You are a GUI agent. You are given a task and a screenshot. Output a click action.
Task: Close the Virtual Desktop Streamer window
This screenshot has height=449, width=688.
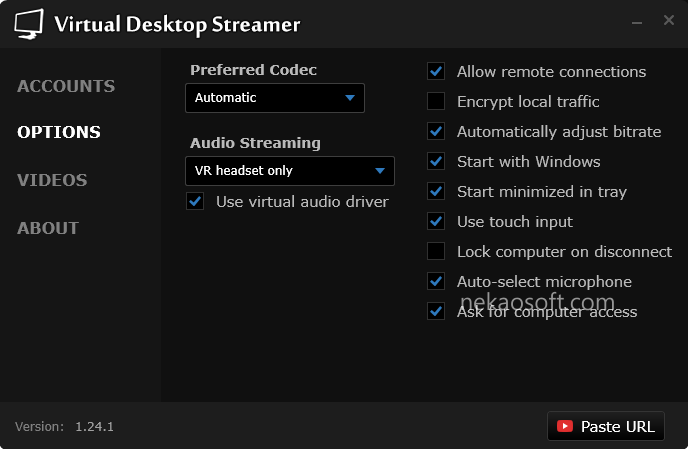tap(669, 20)
